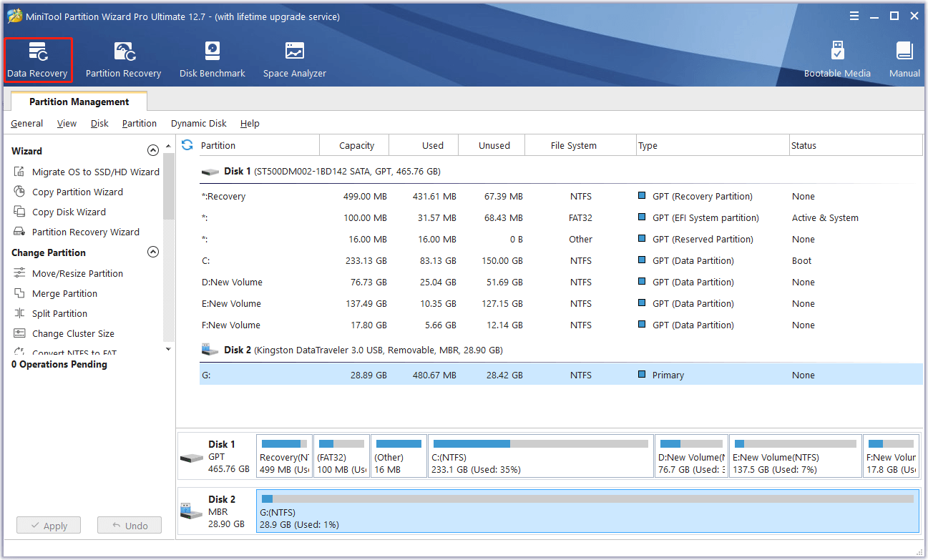This screenshot has width=928, height=560.
Task: Open the Help menu
Action: [250, 123]
